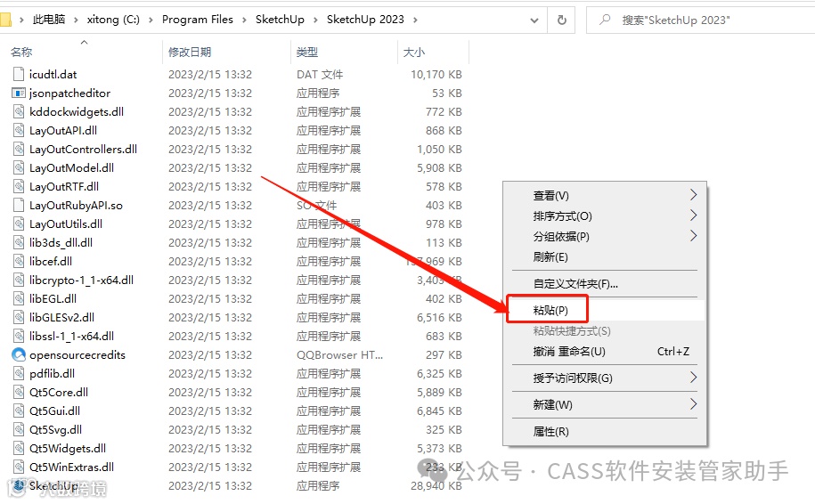Select the file name pdflib.dll
Screen dimensions: 815x504
pyautogui.click(x=52, y=374)
